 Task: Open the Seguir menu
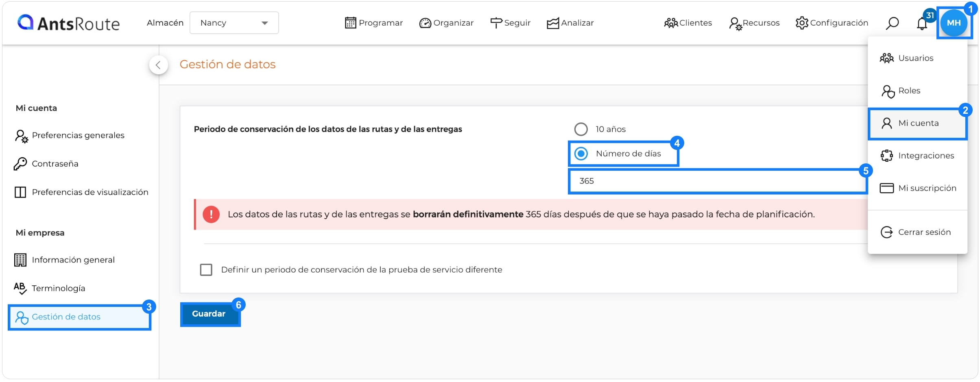click(x=510, y=23)
